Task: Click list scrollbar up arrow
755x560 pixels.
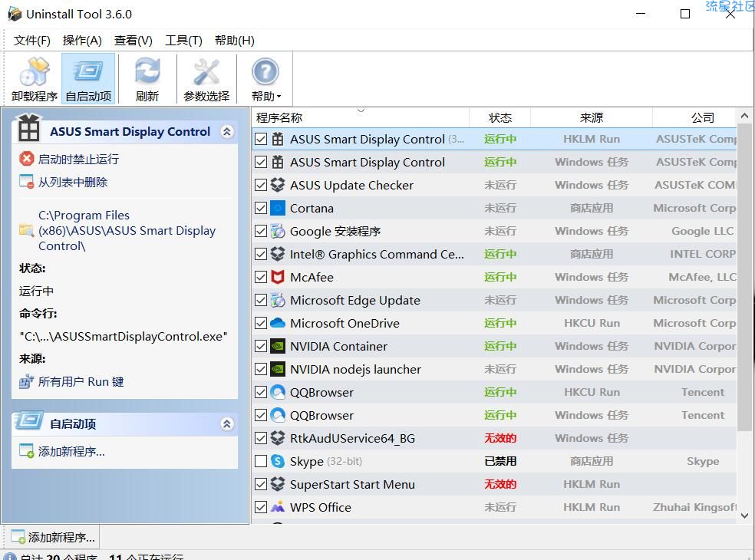Action: point(744,116)
